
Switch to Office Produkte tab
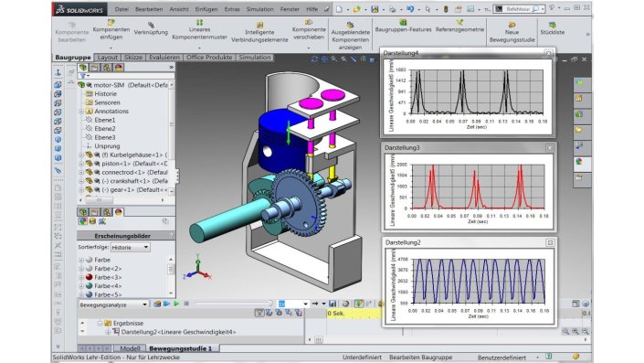pos(209,58)
